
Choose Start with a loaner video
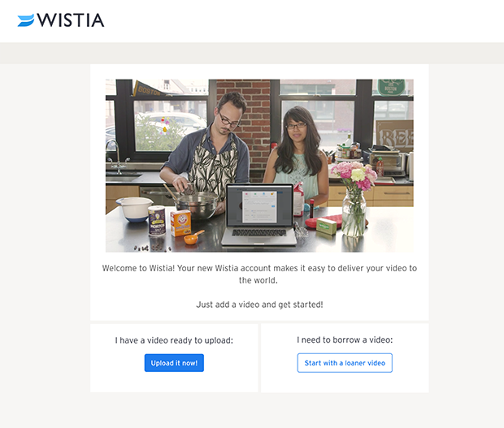pos(345,363)
